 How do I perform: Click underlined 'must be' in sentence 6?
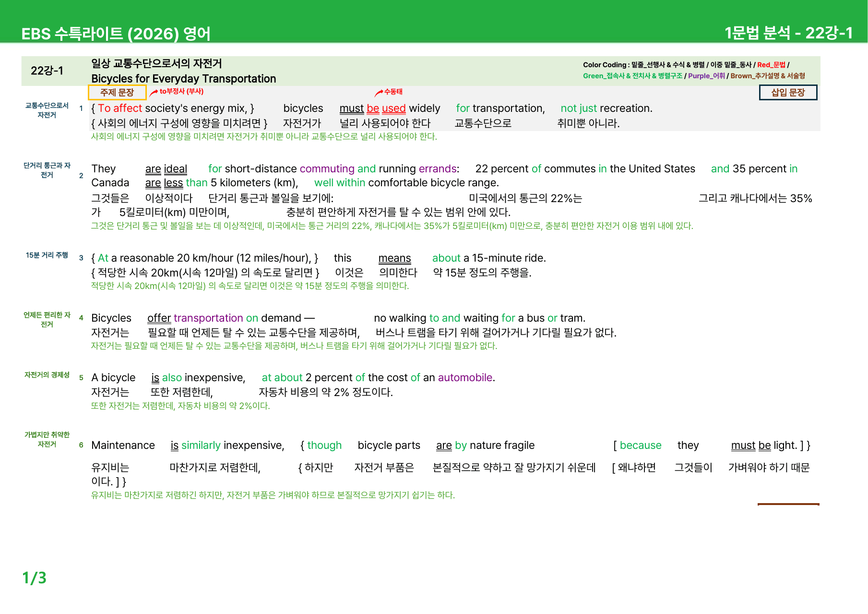click(x=751, y=445)
